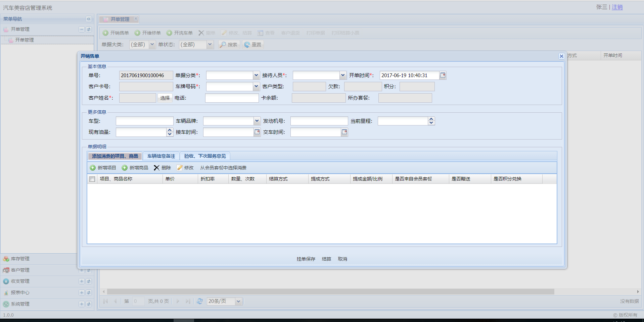Expand 收支管理 with its plus icon
Image resolution: width=644 pixels, height=322 pixels.
(x=82, y=281)
